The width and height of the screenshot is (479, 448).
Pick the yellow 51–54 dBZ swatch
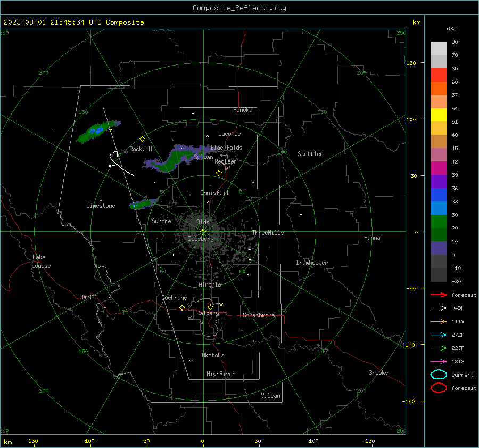point(439,115)
